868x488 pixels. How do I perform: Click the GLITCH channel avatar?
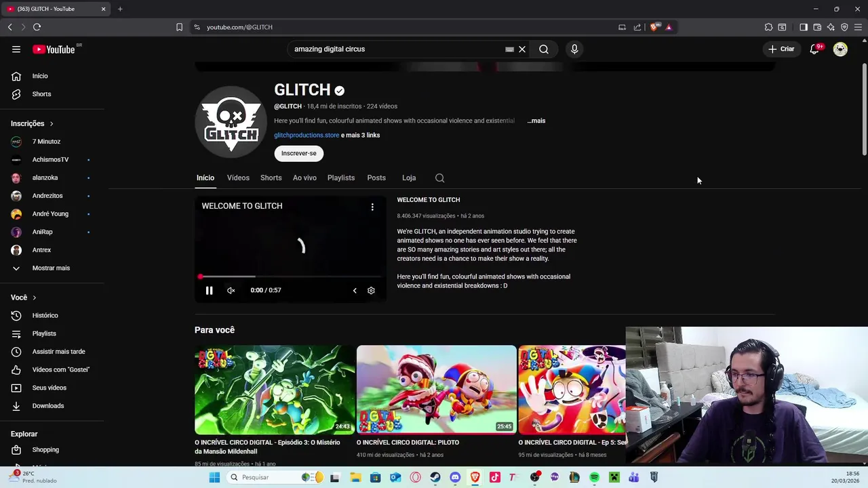click(x=231, y=122)
